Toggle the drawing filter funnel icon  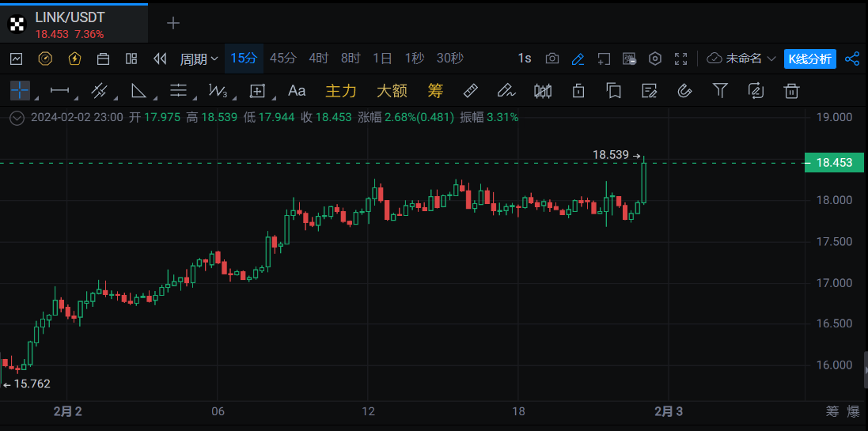pyautogui.click(x=720, y=91)
